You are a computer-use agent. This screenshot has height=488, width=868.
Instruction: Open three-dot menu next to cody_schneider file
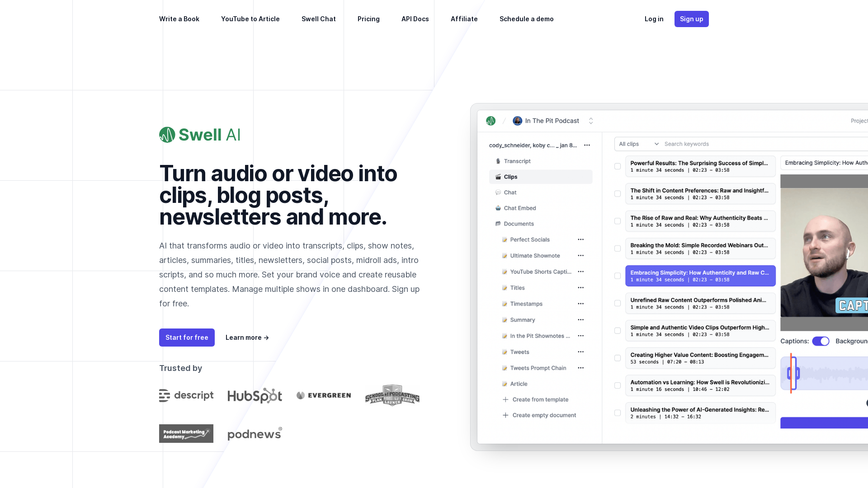pyautogui.click(x=587, y=145)
